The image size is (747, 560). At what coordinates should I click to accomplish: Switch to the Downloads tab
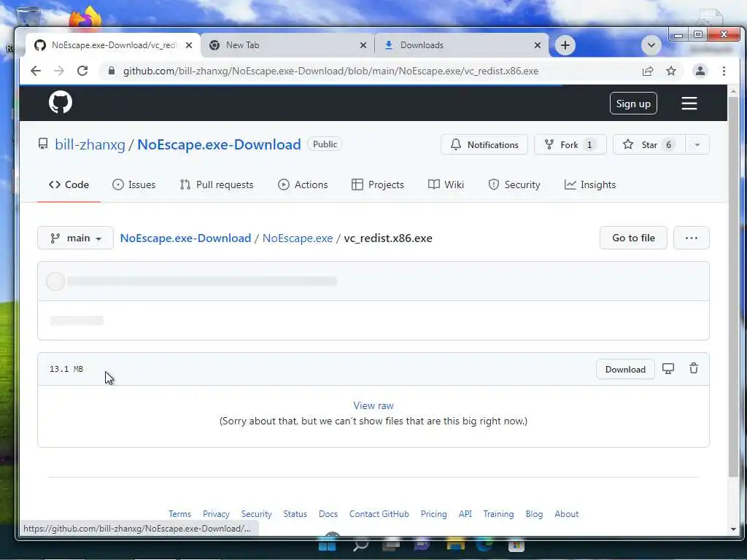[x=461, y=45]
